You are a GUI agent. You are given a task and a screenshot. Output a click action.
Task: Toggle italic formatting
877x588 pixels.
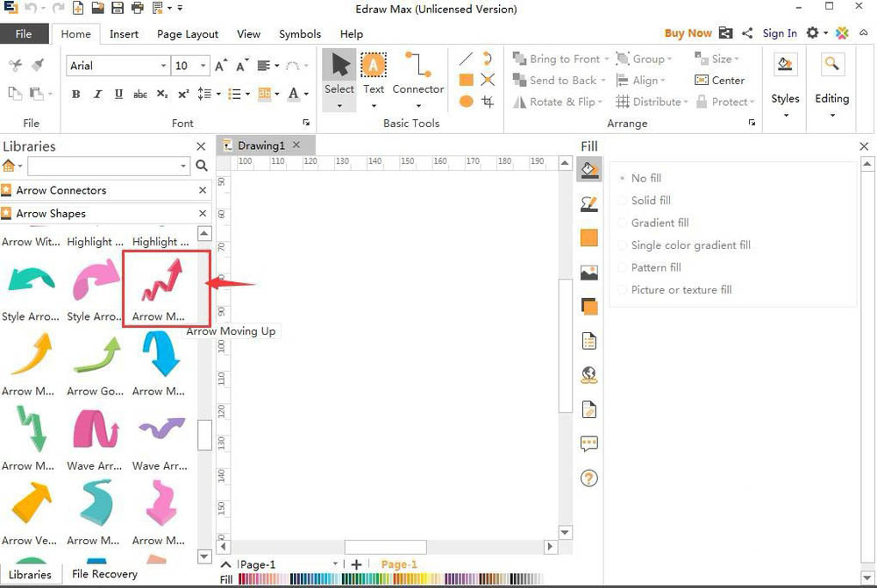click(x=97, y=94)
